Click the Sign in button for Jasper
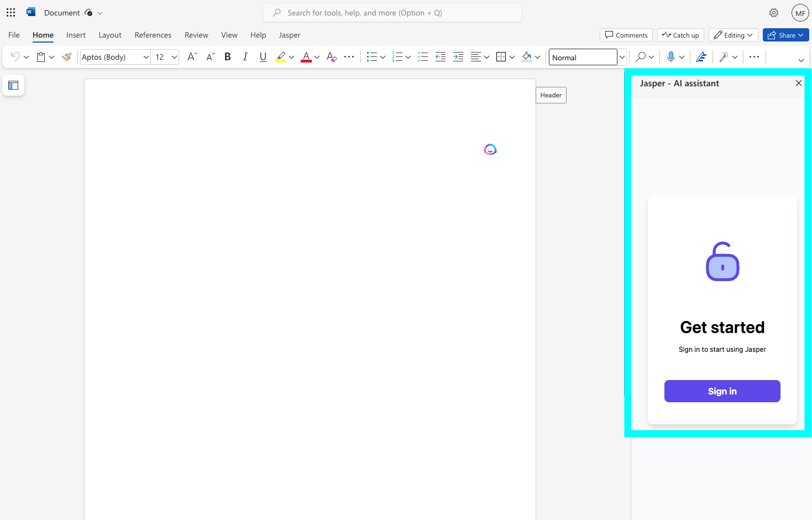 [x=722, y=391]
